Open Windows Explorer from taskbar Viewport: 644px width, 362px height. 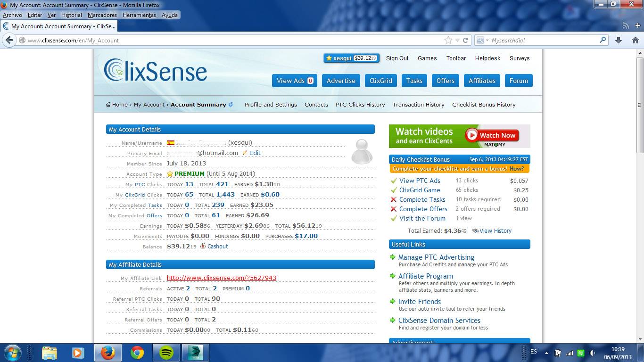[49, 353]
